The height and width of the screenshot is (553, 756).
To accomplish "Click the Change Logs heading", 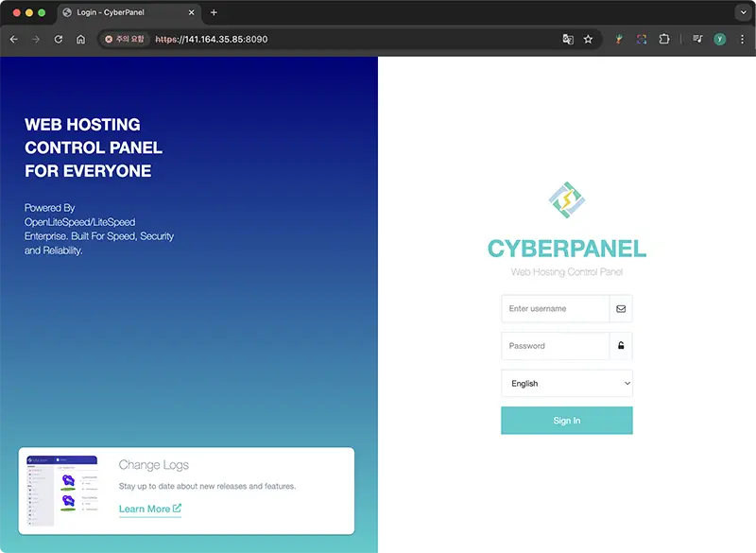I will coord(154,465).
